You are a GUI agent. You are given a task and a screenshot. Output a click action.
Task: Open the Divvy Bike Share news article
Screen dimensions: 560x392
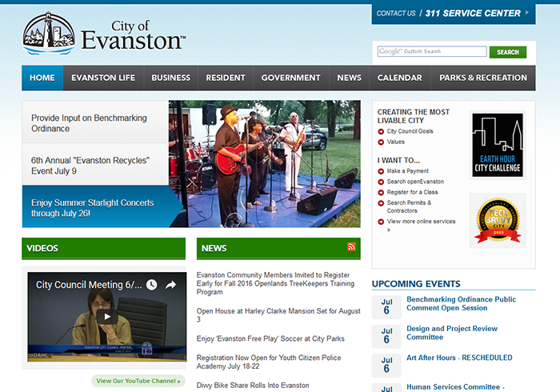[253, 386]
